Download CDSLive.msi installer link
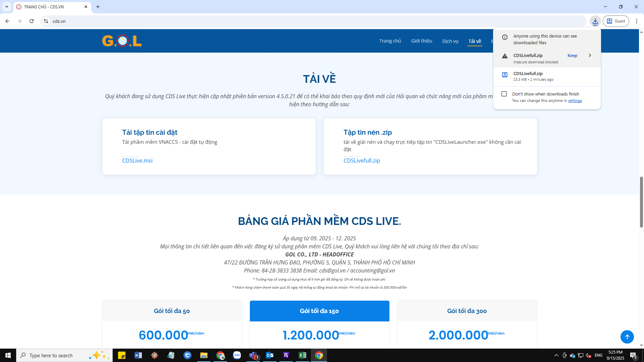The width and height of the screenshot is (644, 362). pos(137,161)
